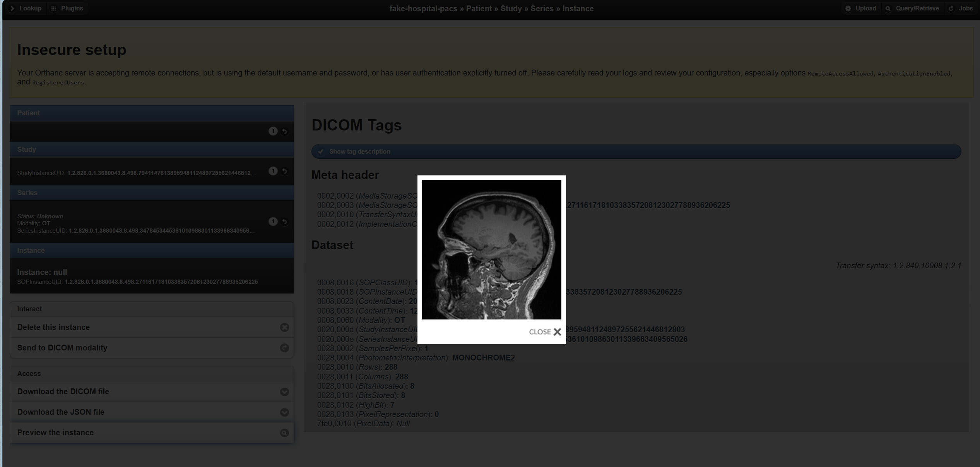The height and width of the screenshot is (467, 980).
Task: Click the Lookup arrow icon
Action: click(x=12, y=8)
